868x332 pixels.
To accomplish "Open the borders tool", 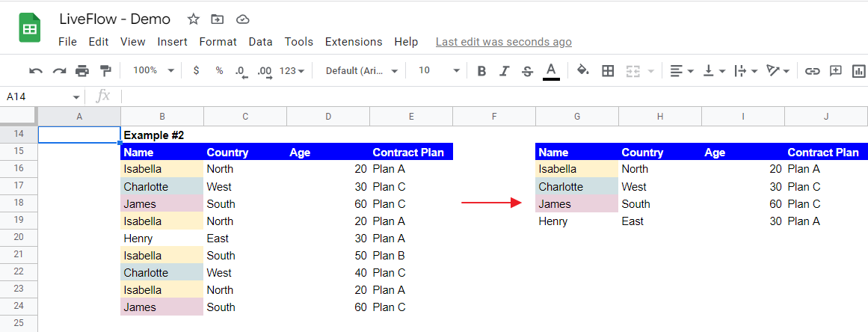I will [x=608, y=71].
